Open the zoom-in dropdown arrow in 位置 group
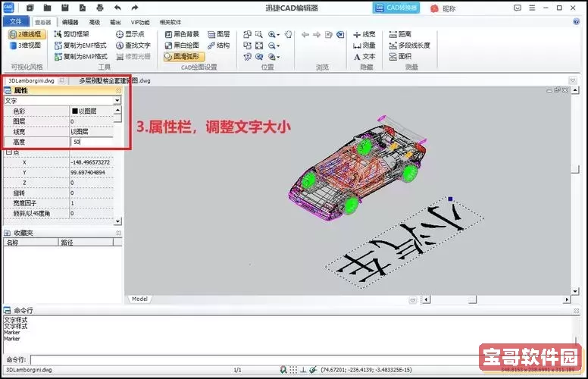The width and height of the screenshot is (588, 379). (x=278, y=35)
